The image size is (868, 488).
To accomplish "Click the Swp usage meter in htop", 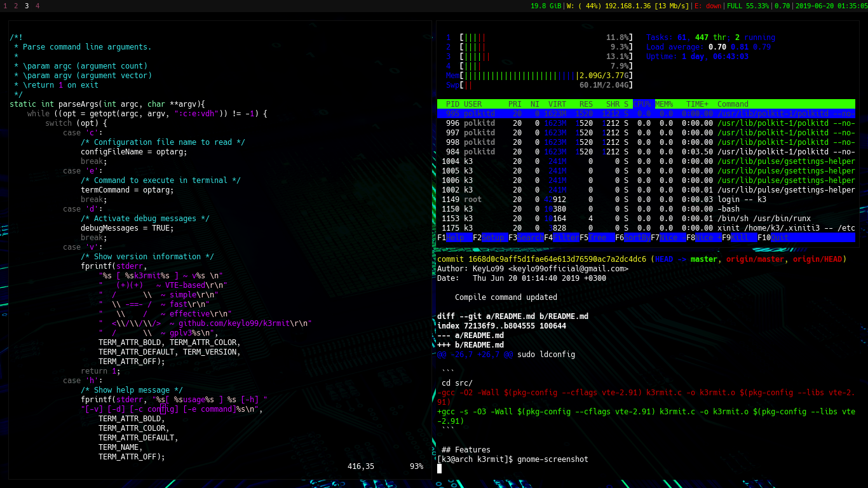I will coord(539,85).
